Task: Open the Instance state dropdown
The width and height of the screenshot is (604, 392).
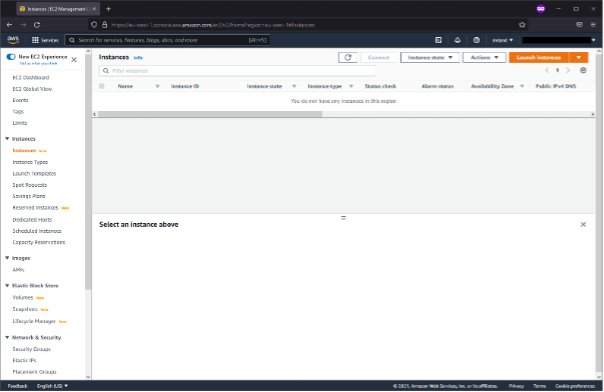Action: [430, 57]
